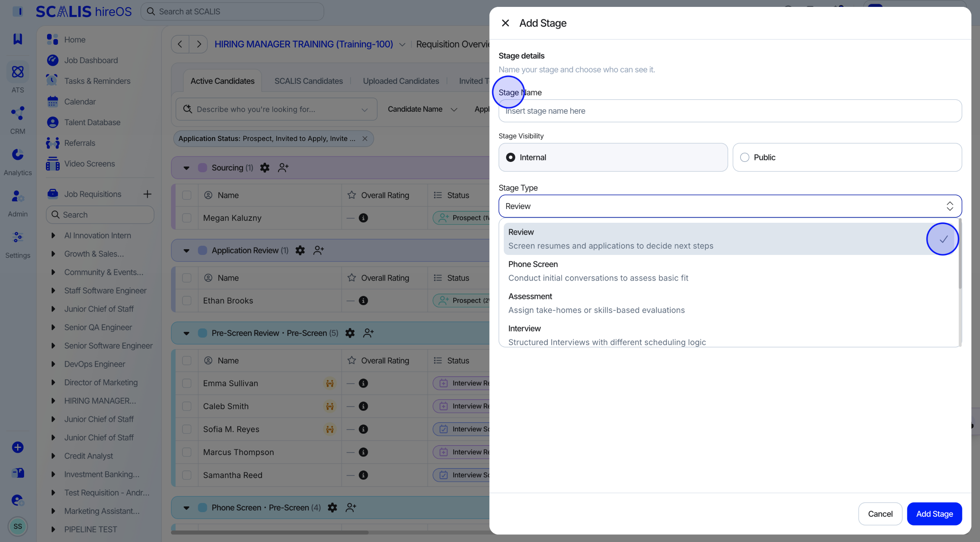Open the CRM module icon
The width and height of the screenshot is (980, 542).
(18, 113)
